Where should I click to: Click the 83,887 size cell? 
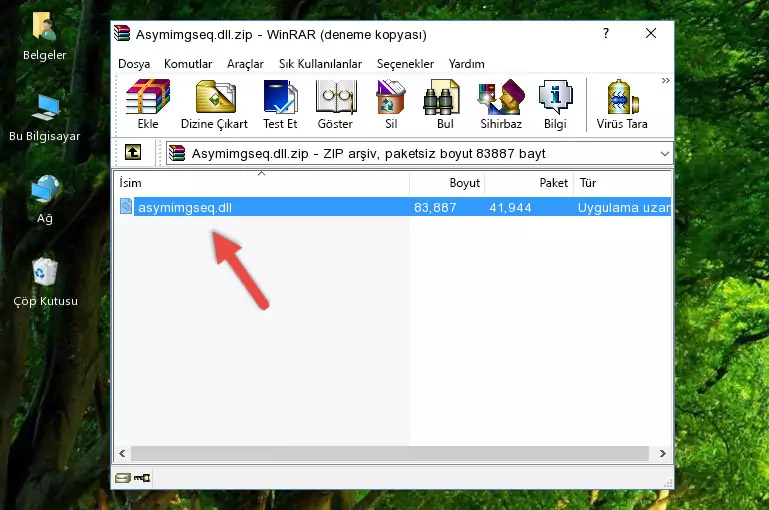[435, 207]
